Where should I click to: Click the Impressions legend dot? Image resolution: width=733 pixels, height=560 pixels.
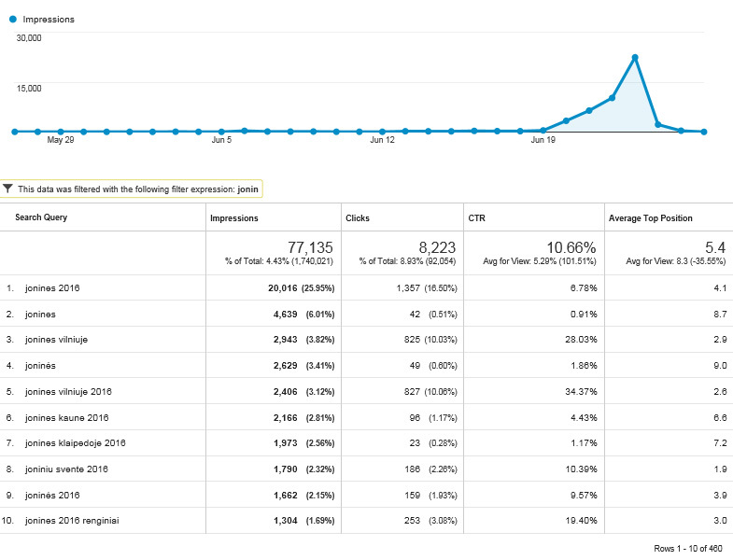[x=13, y=20]
